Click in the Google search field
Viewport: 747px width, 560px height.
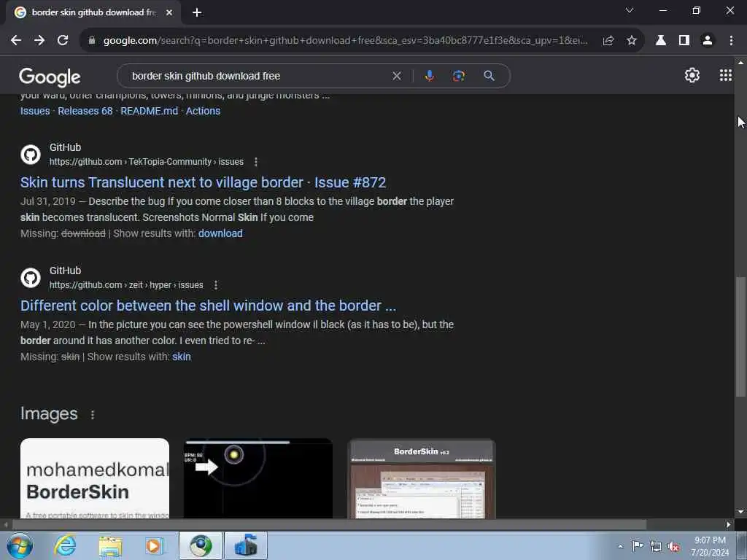[x=258, y=76]
